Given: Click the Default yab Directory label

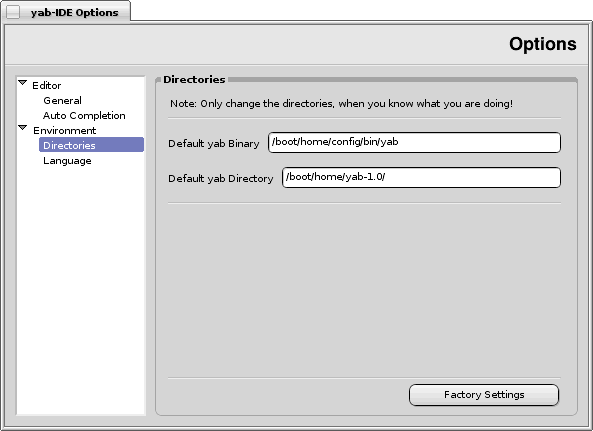Looking at the screenshot, I should click(x=220, y=178).
